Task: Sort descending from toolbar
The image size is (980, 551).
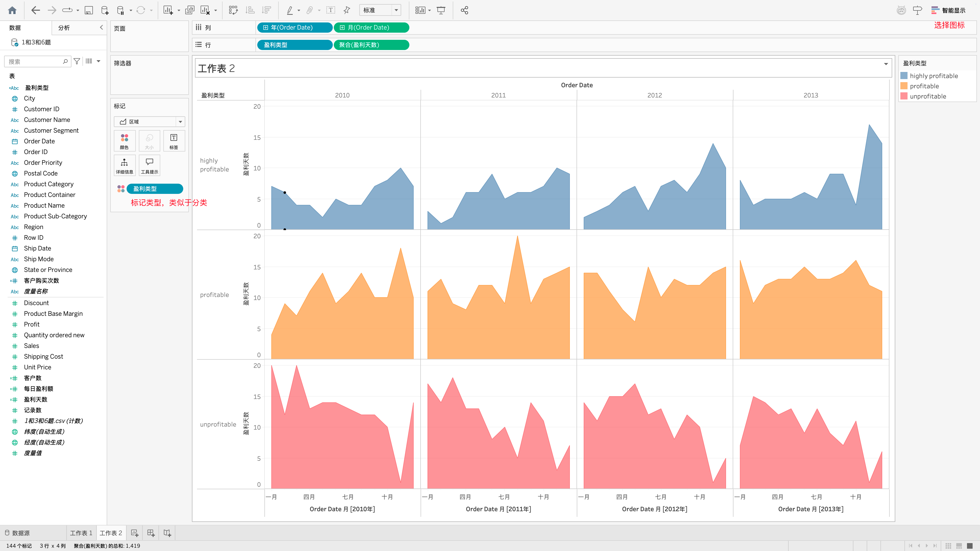Action: (267, 10)
